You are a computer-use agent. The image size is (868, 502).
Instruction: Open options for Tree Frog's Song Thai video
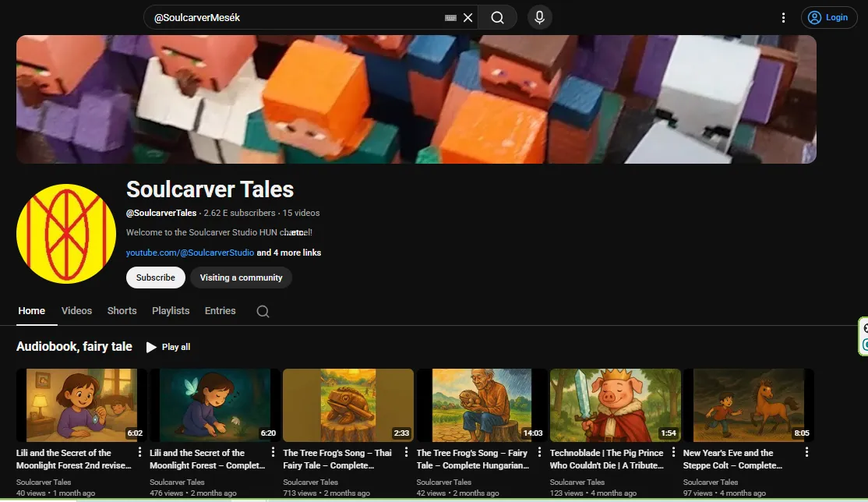click(406, 452)
